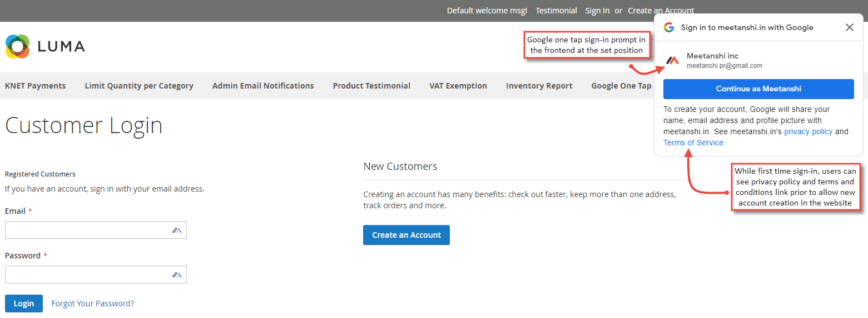Close the Google sign-in prompt
Screen dimensions: 868x318
pos(849,27)
